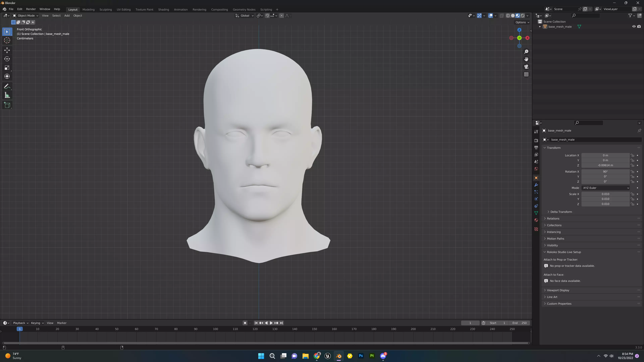Expand the Viewport Display panel

point(558,290)
